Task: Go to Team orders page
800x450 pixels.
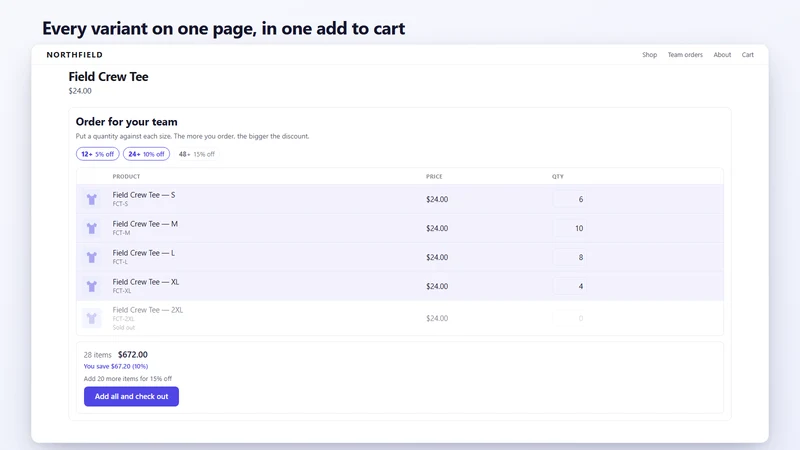Action: click(685, 55)
